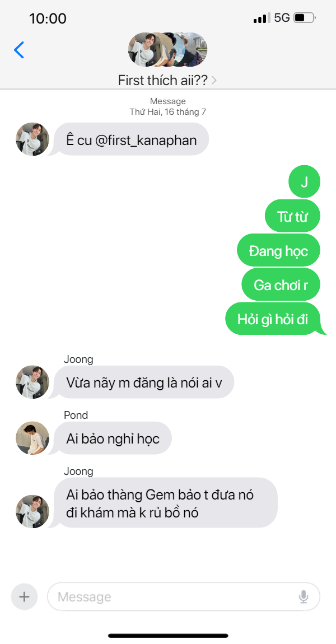Image resolution: width=336 pixels, height=644 pixels.
Task: Open the group avatar cluster in header
Action: point(167,50)
